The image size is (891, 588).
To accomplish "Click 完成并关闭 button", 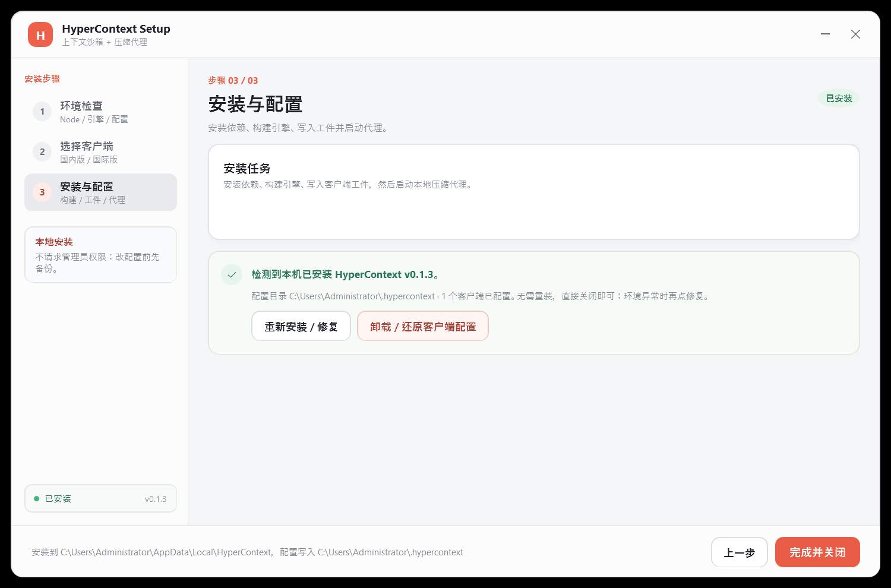I will pyautogui.click(x=817, y=552).
